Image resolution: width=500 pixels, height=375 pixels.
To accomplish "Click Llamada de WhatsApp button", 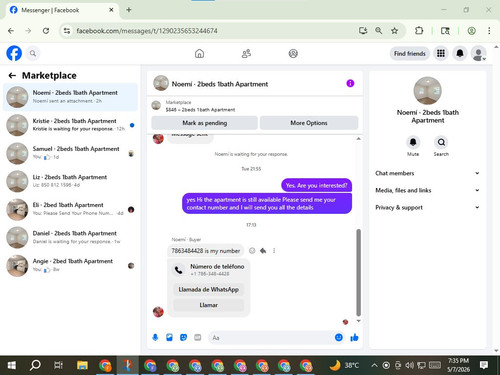I will tap(208, 289).
